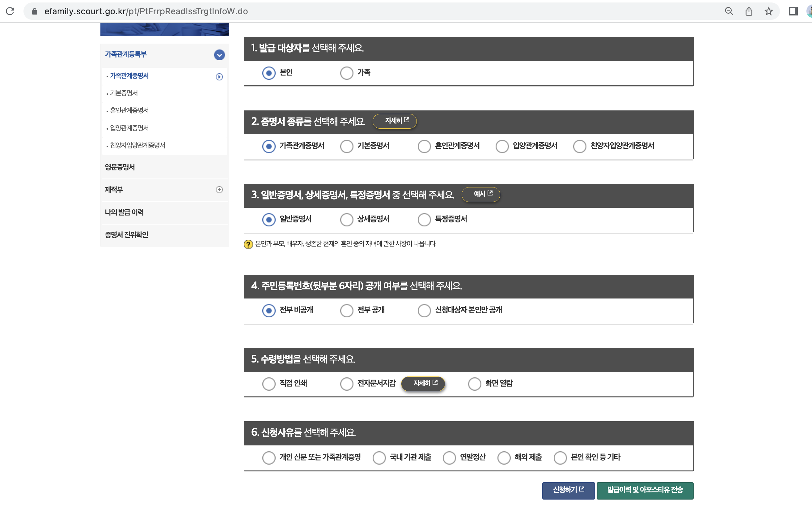Select 연말정산 as application reason
Viewport: 812px width, 511px height.
click(x=449, y=458)
